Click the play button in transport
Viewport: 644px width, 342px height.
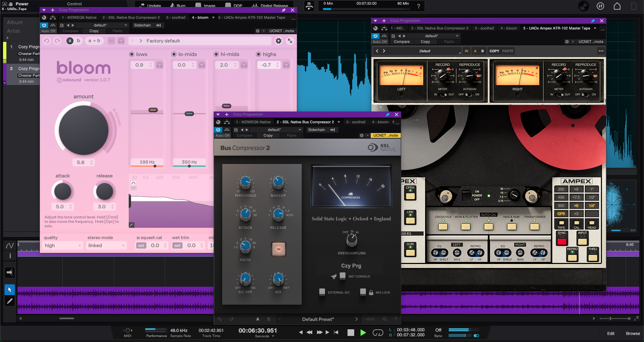pos(363,333)
